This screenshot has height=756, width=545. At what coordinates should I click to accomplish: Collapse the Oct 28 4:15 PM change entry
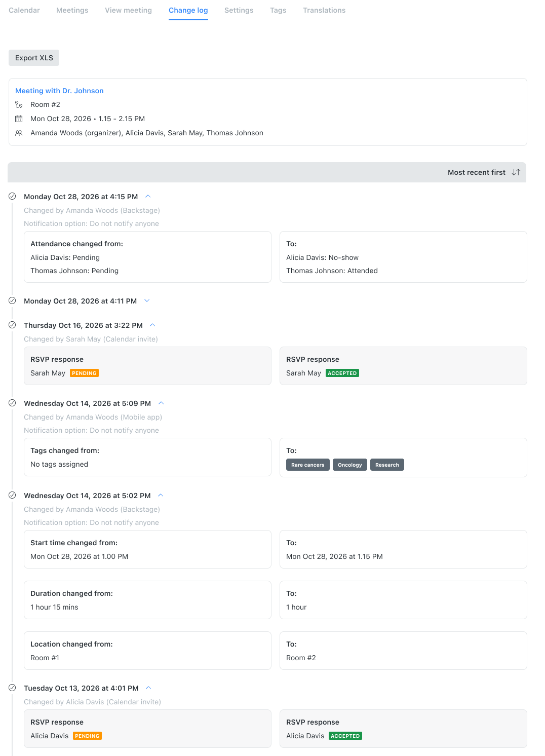pos(148,196)
